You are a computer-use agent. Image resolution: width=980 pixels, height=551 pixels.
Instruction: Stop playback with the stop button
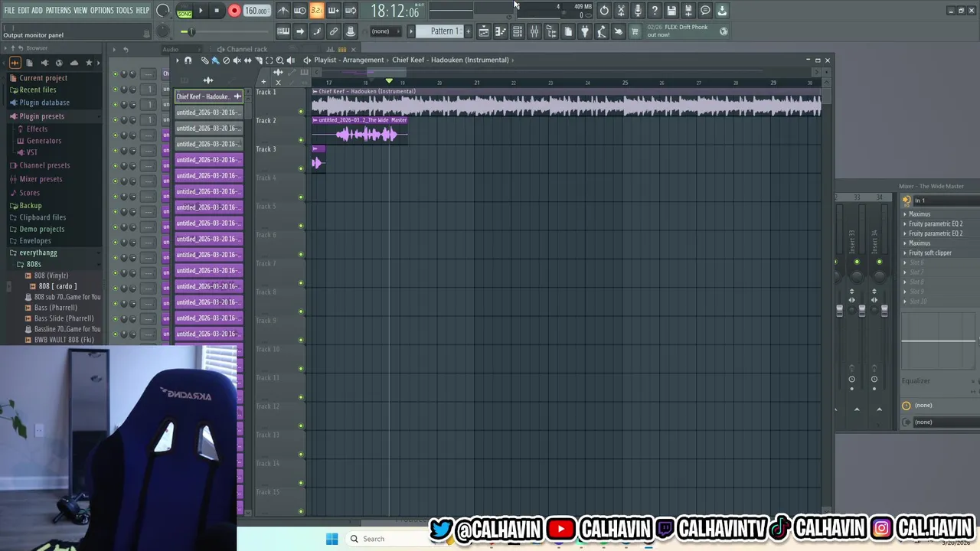(x=217, y=11)
